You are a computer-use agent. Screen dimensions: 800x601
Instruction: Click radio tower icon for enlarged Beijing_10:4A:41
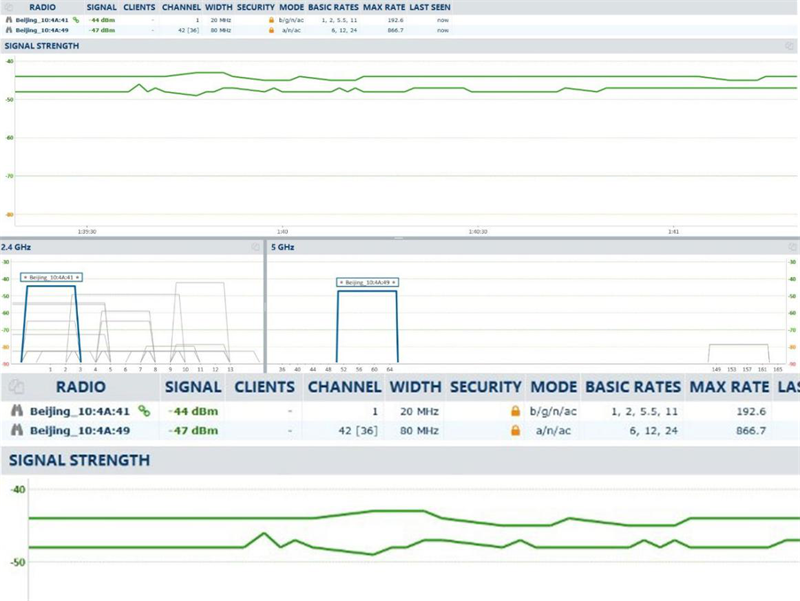pyautogui.click(x=17, y=411)
